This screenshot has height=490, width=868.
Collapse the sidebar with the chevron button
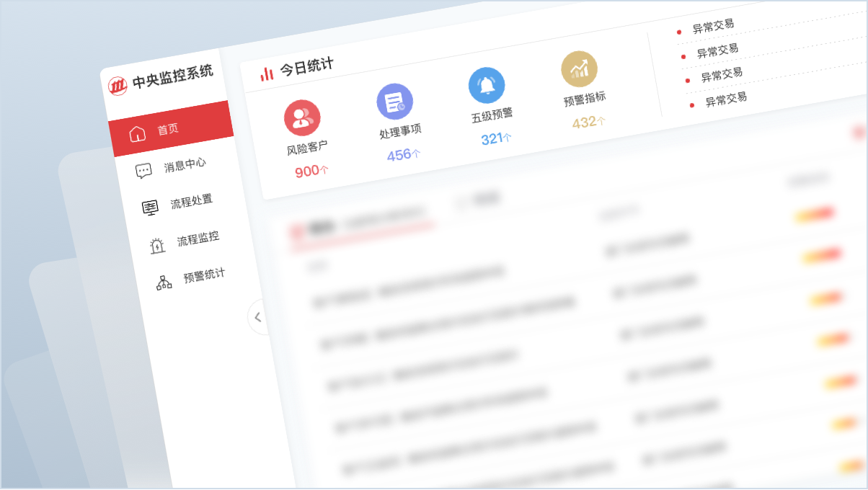point(258,317)
